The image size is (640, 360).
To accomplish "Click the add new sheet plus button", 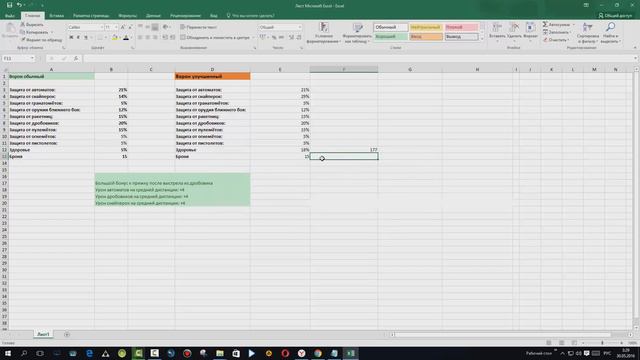I will tap(67, 334).
